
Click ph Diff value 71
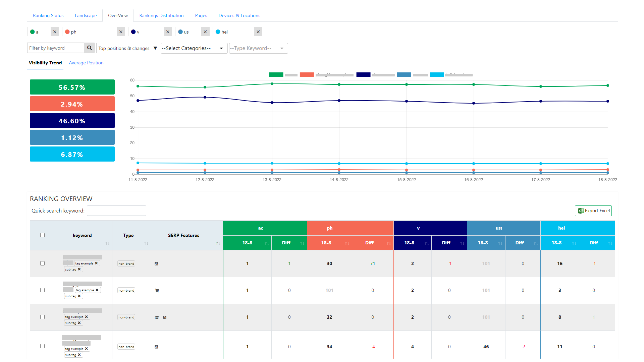coord(373,263)
